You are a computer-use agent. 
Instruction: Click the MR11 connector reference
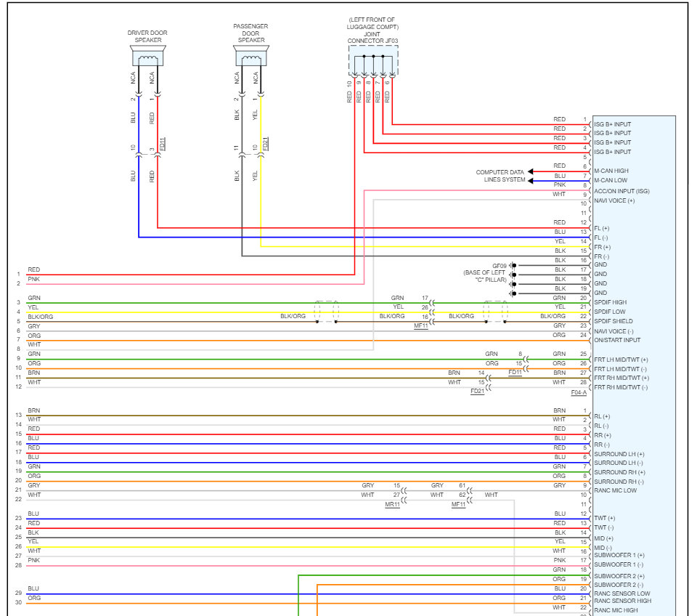[x=393, y=505]
